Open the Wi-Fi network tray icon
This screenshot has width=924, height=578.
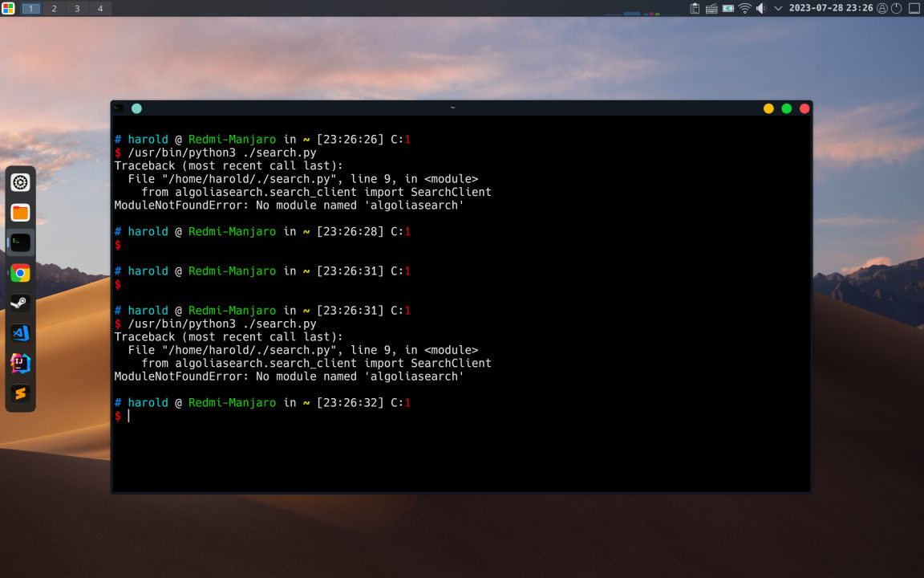click(x=745, y=8)
